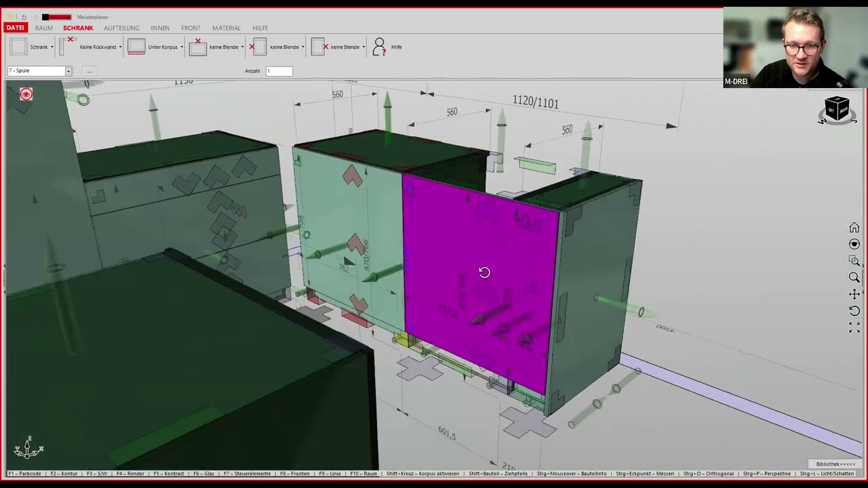Toggle F6 – Glas mode
Screen dimensions: 868x488
204,474
